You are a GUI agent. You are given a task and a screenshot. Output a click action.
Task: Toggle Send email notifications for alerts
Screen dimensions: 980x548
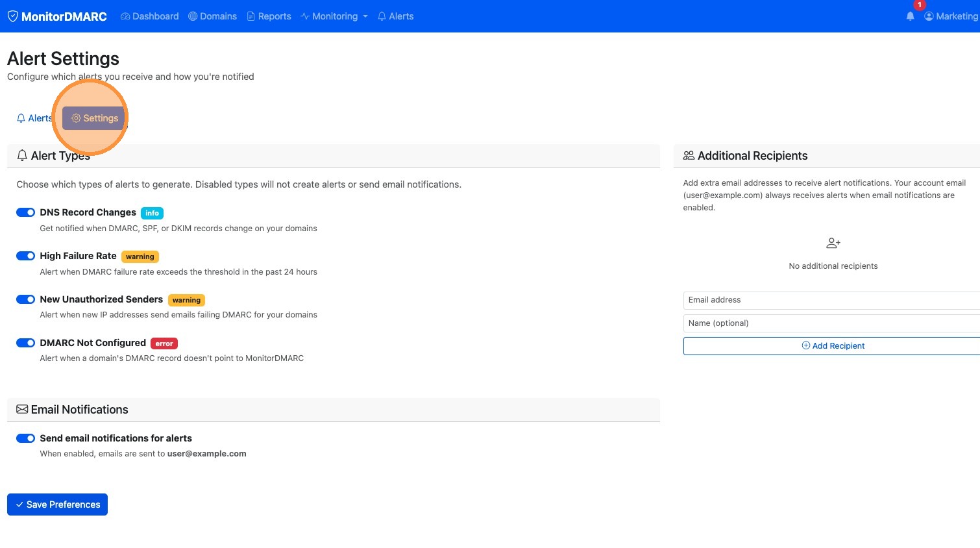coord(26,438)
